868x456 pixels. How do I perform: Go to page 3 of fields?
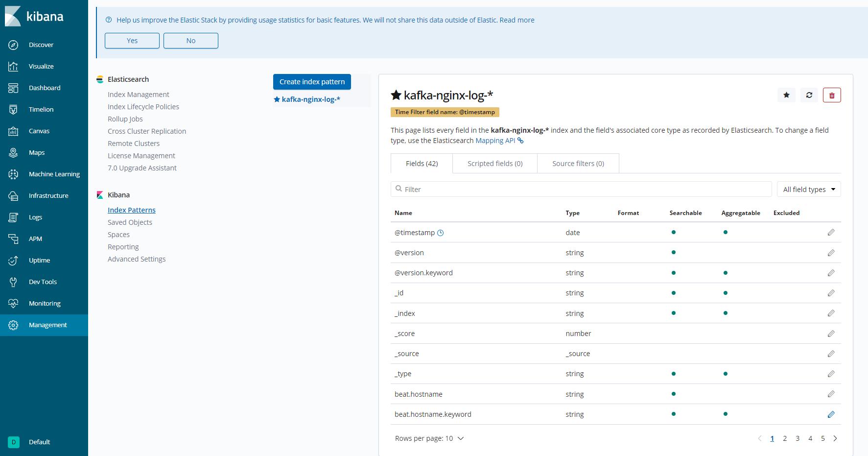(798, 438)
